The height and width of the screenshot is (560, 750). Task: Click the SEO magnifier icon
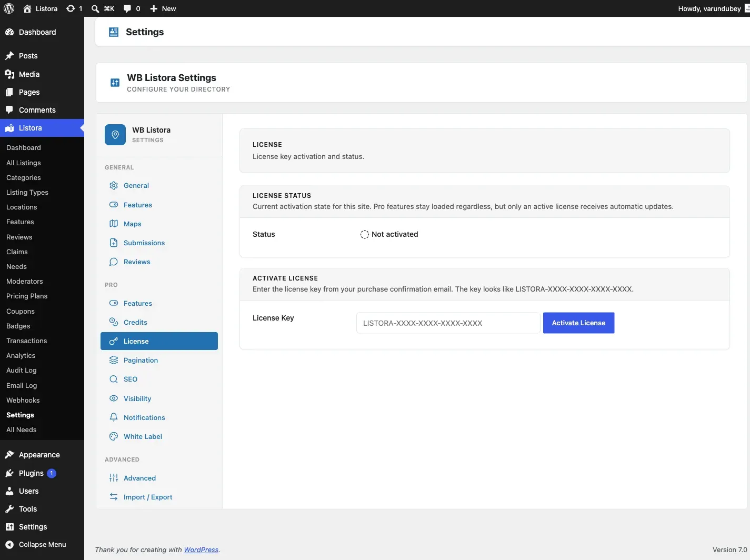tap(114, 379)
